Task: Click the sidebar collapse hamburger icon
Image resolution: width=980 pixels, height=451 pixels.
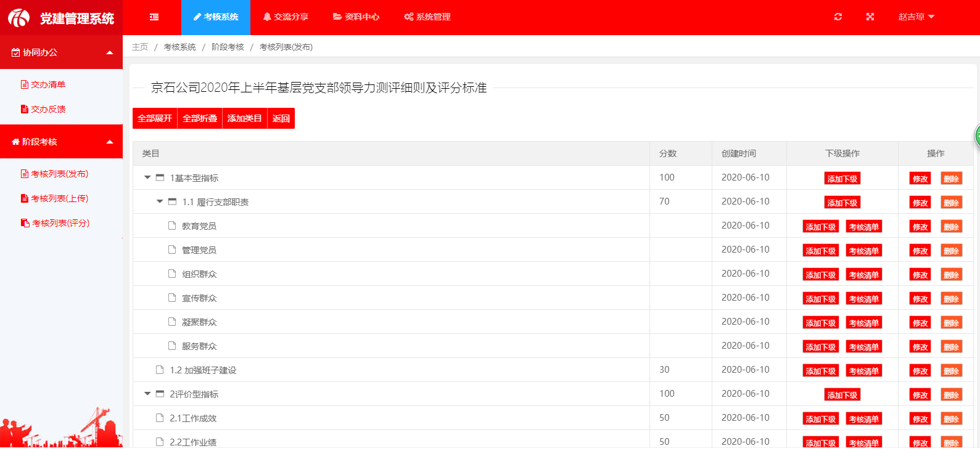Action: click(154, 17)
